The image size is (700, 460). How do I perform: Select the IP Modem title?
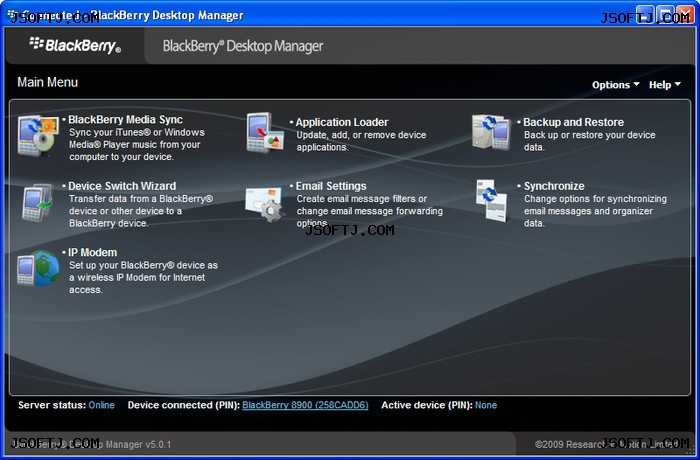point(92,252)
